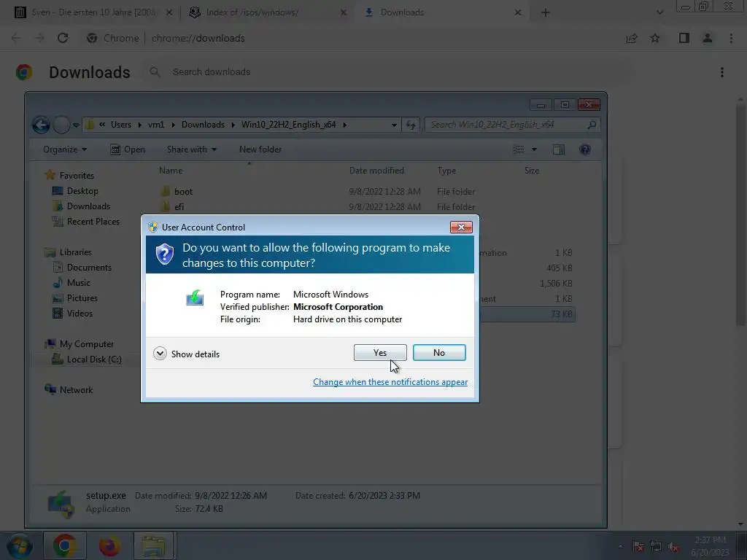Select Desktop in Explorer navigation pane
The image size is (747, 560).
[75, 191]
